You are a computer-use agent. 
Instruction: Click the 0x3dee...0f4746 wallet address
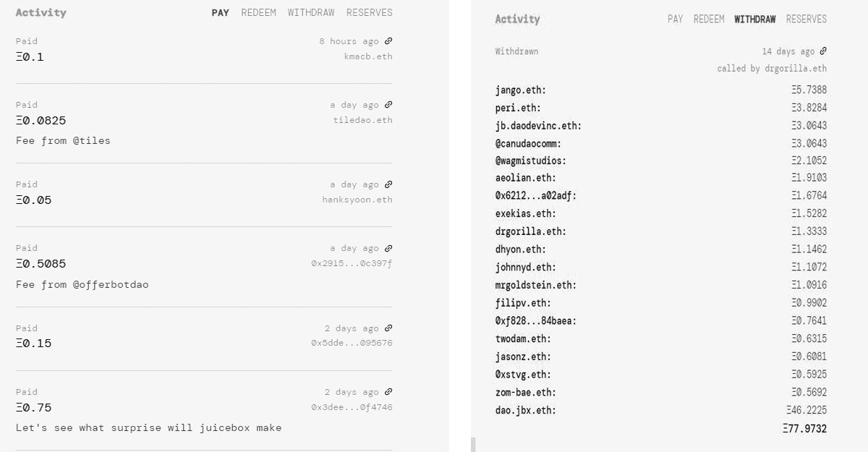(352, 407)
